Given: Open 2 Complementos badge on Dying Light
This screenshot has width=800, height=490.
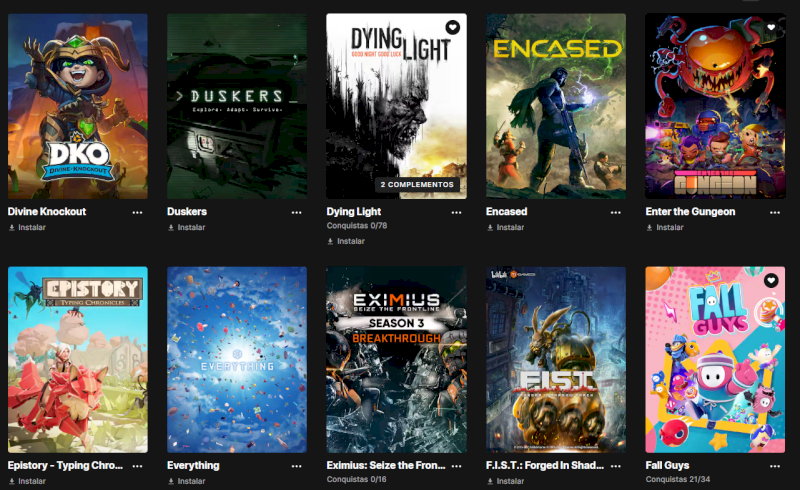Looking at the screenshot, I should coord(417,185).
